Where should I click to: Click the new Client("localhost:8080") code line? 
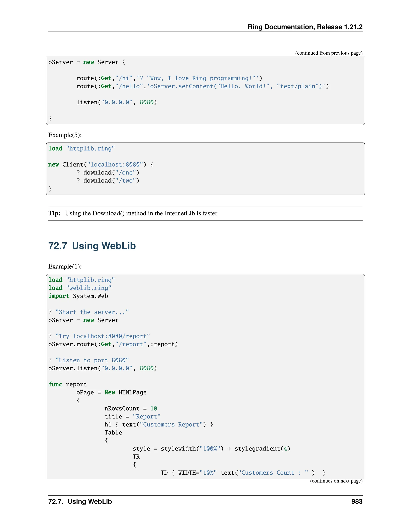pyautogui.click(x=101, y=164)
